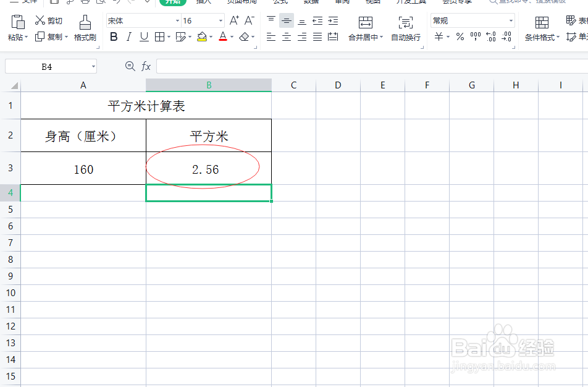The height and width of the screenshot is (387, 588).
Task: Toggle italic formatting
Action: tap(130, 36)
